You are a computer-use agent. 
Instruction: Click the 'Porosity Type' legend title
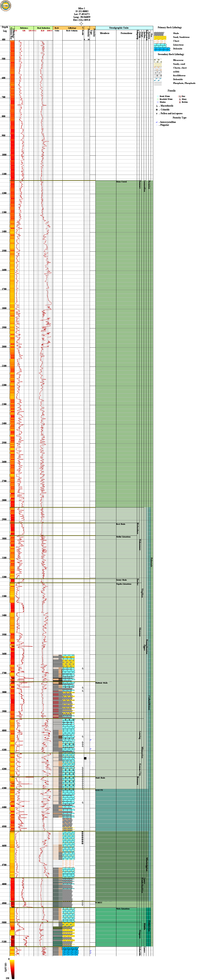click(179, 117)
